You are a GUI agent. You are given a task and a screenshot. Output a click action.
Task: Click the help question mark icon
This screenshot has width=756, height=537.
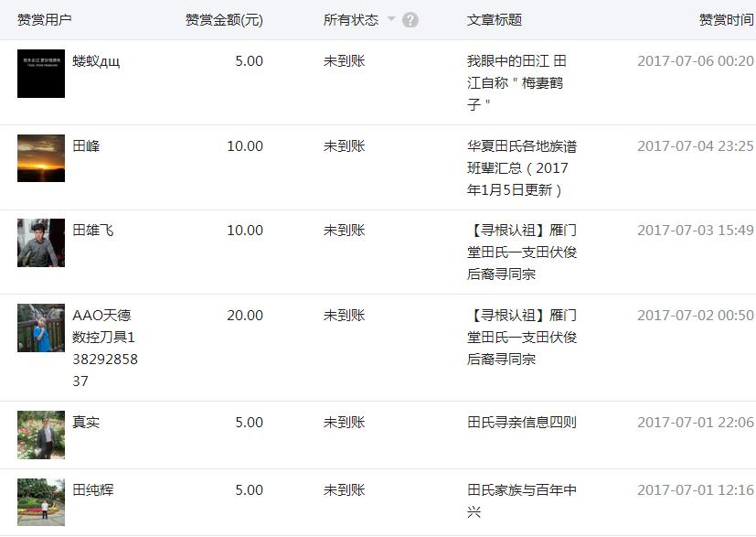tap(410, 20)
